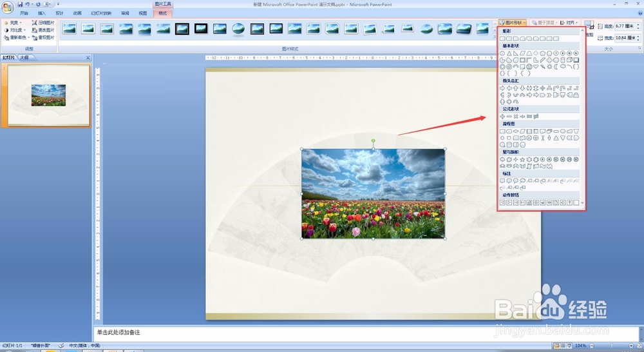Image resolution: width=644 pixels, height=352 pixels.
Task: Click the zoom in plus button
Action: tap(631, 346)
